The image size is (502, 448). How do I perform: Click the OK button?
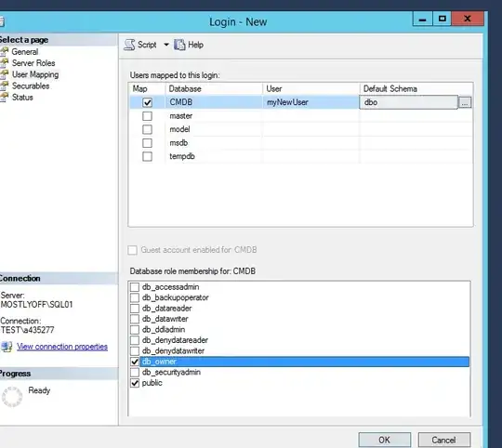385,440
